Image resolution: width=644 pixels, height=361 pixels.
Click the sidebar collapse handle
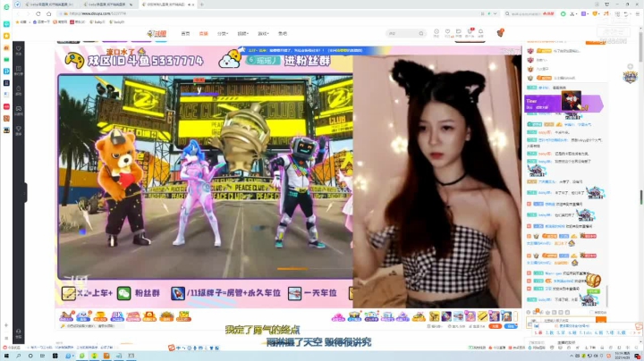(x=25, y=192)
